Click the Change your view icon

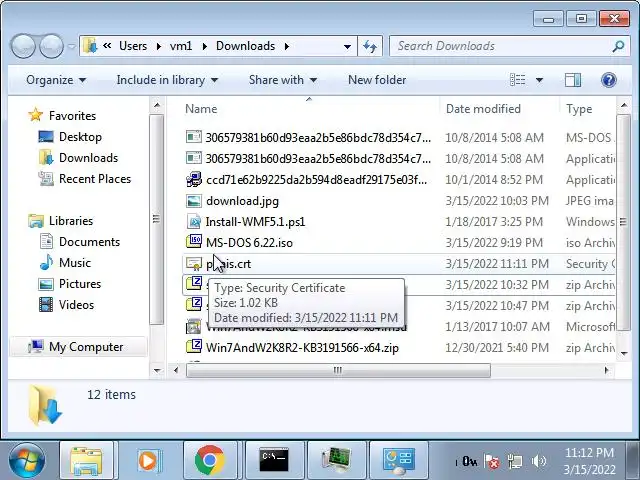(518, 80)
